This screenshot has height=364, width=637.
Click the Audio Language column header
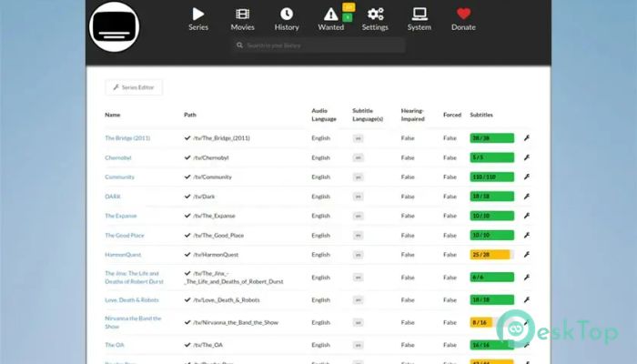(324, 115)
